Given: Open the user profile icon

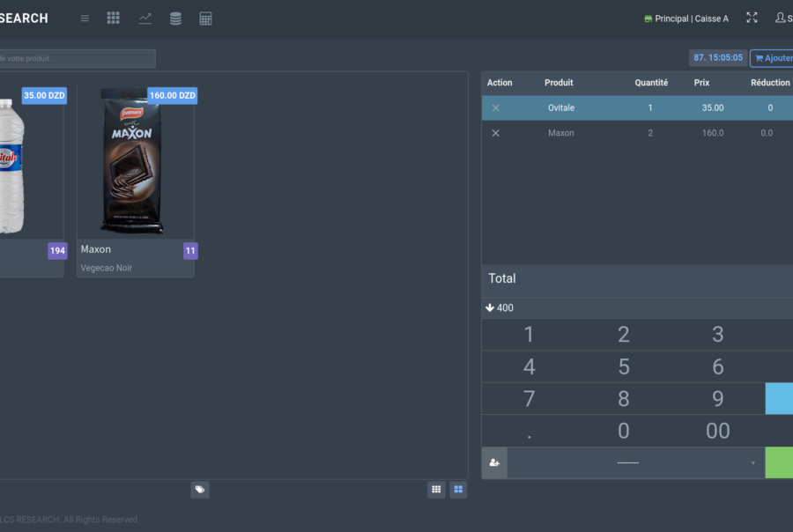Looking at the screenshot, I should [781, 18].
